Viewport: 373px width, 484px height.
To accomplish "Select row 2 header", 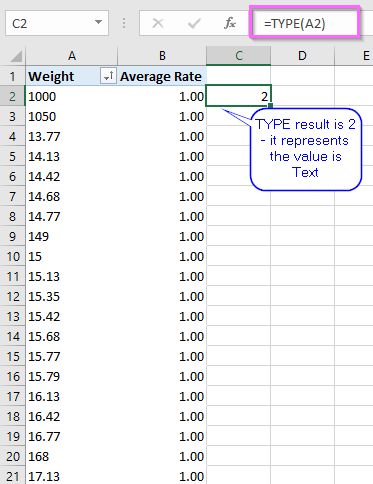I will (x=13, y=96).
